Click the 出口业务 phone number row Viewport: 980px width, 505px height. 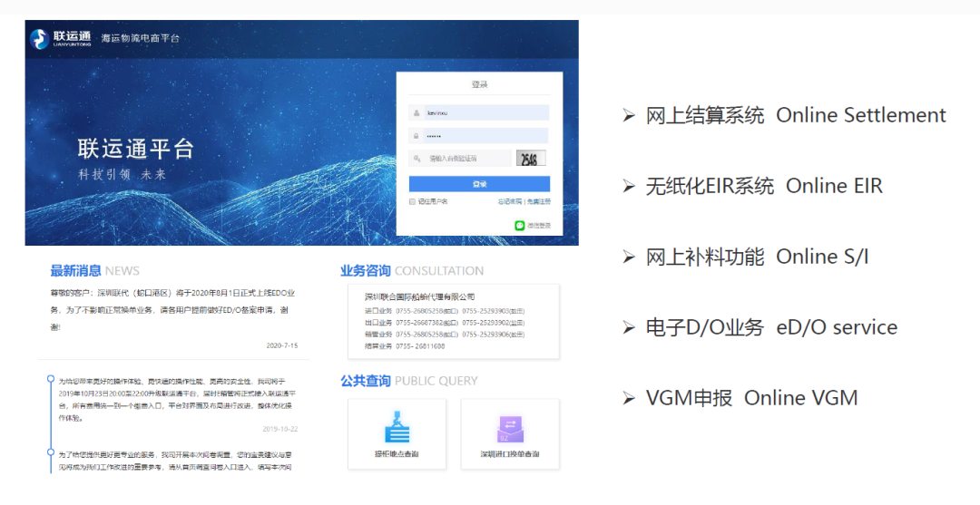[445, 323]
